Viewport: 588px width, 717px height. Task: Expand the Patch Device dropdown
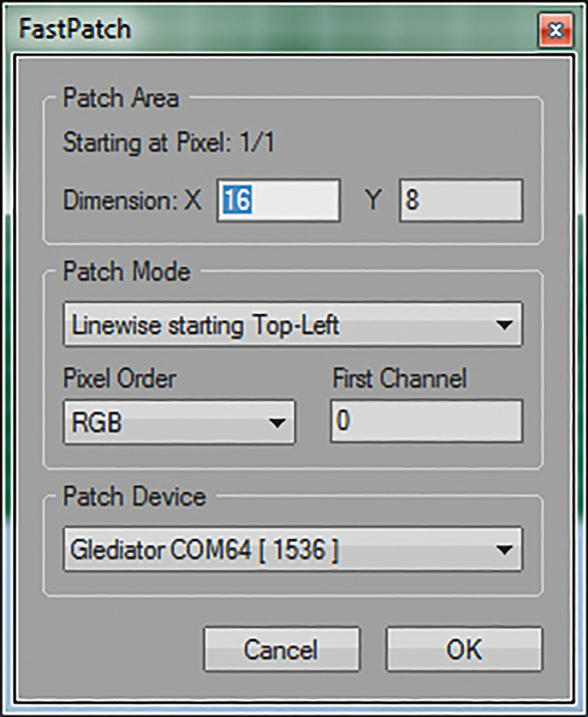tap(292, 549)
